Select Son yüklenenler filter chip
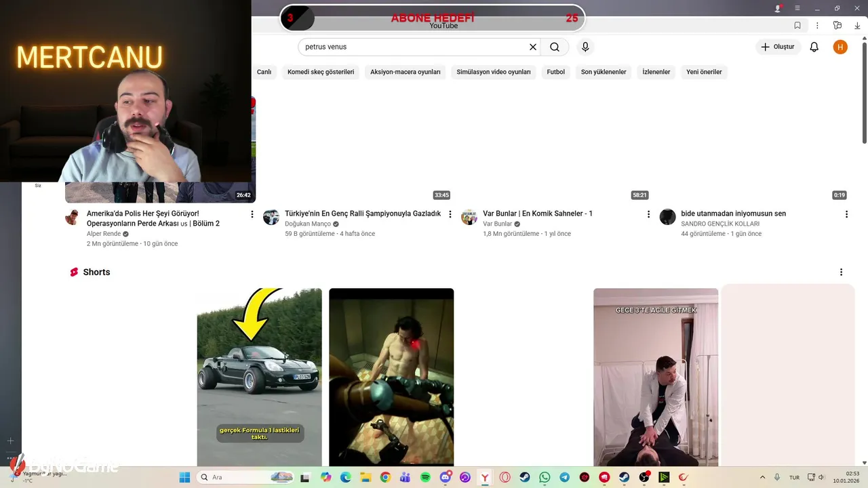The image size is (868, 488). (604, 72)
